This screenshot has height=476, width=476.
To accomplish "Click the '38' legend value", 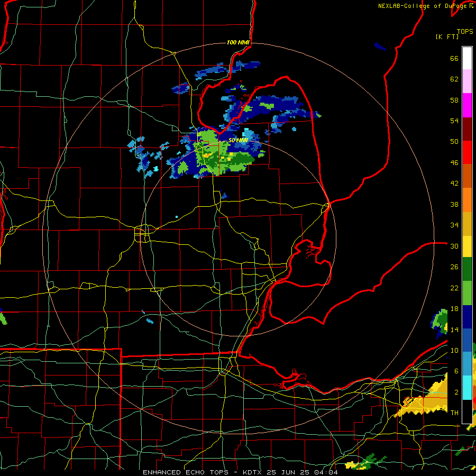I will pos(454,204).
